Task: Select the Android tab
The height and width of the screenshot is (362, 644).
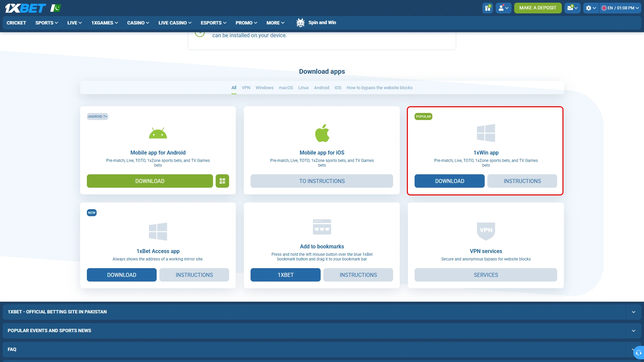Action: 321,88
